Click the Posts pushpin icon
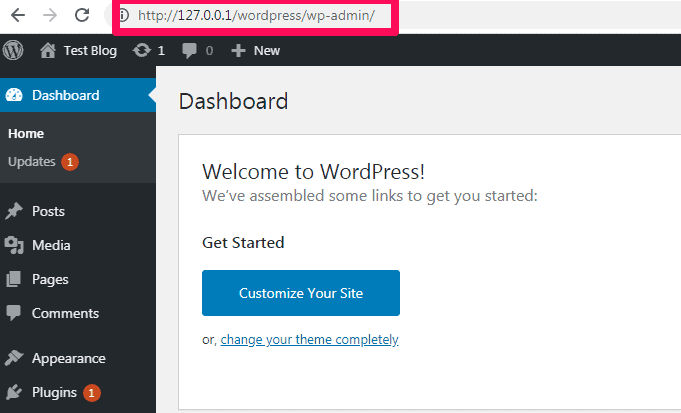Image resolution: width=681 pixels, height=413 pixels. (14, 211)
